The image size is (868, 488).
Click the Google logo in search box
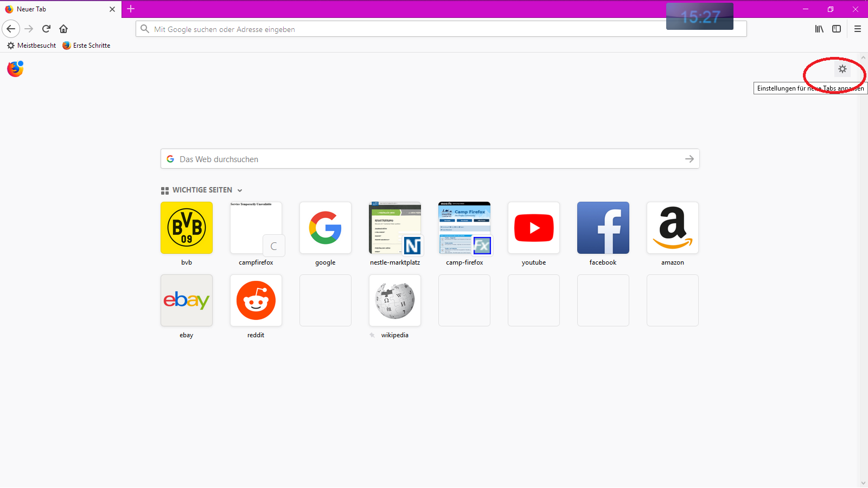click(170, 159)
